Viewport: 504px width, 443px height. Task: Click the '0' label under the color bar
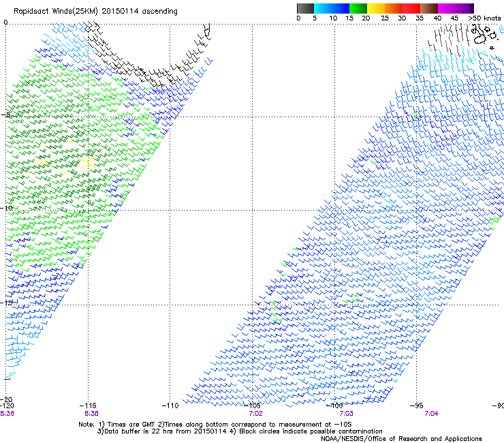click(x=298, y=18)
